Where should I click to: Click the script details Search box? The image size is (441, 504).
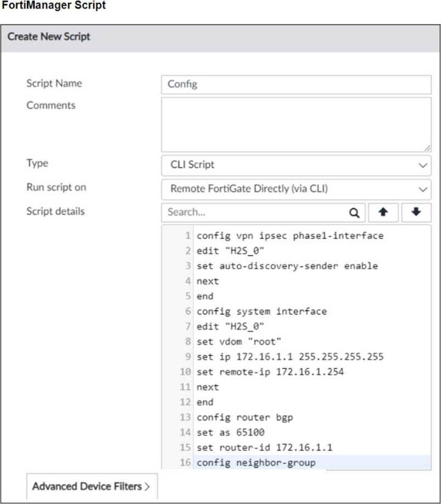tap(263, 212)
